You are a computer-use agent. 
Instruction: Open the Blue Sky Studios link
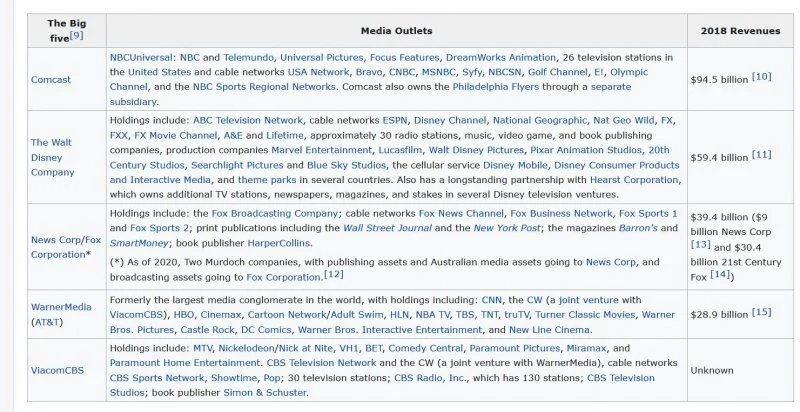pyautogui.click(x=346, y=165)
